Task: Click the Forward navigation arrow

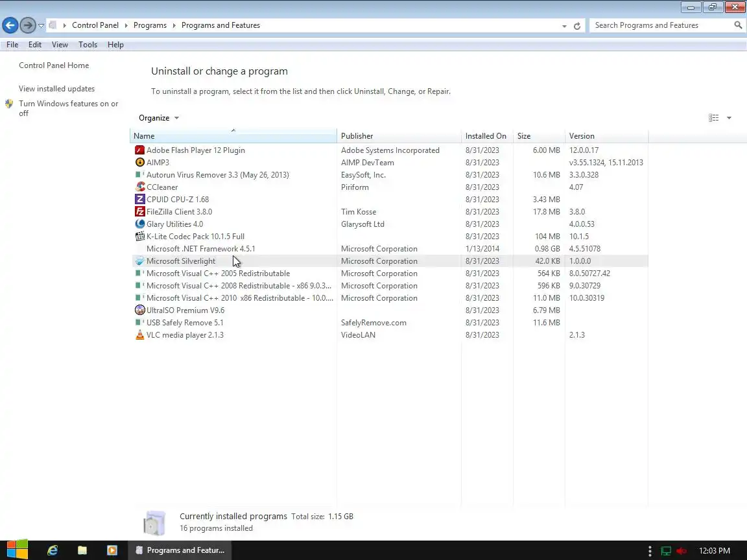Action: pyautogui.click(x=28, y=25)
